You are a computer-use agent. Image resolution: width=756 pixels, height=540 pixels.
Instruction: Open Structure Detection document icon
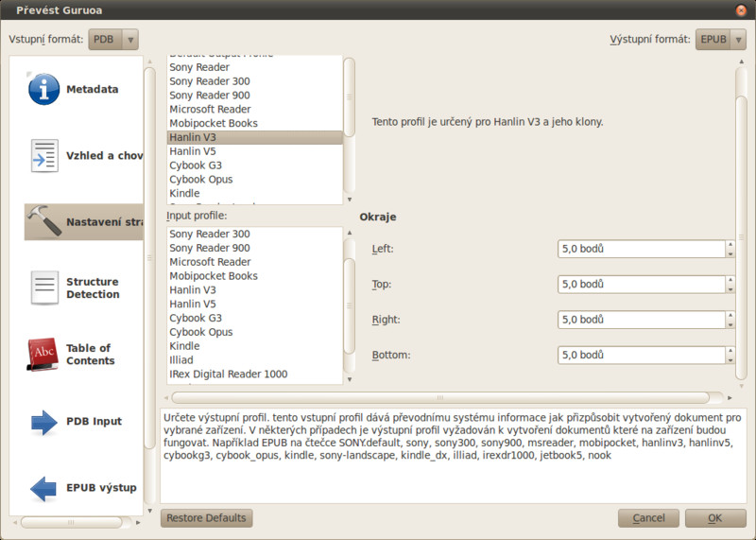(43, 287)
